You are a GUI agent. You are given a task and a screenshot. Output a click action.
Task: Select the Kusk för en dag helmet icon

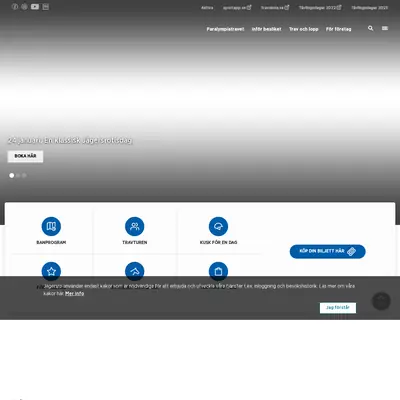pos(218,226)
